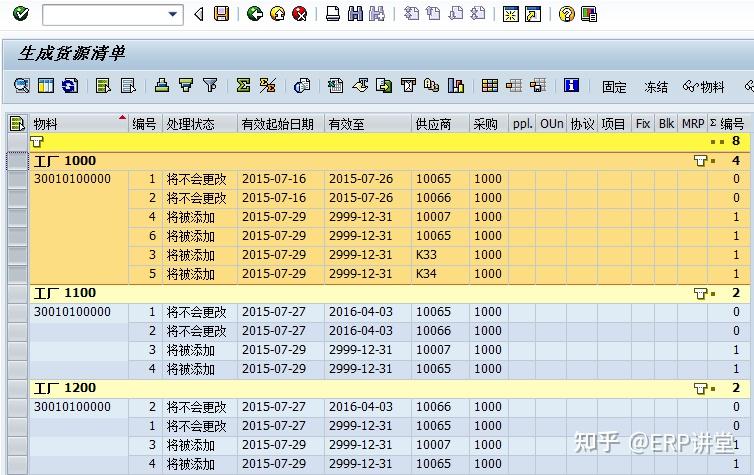754x475 pixels.
Task: Click the grand total expander icon in the yellow row
Action: coord(37,141)
